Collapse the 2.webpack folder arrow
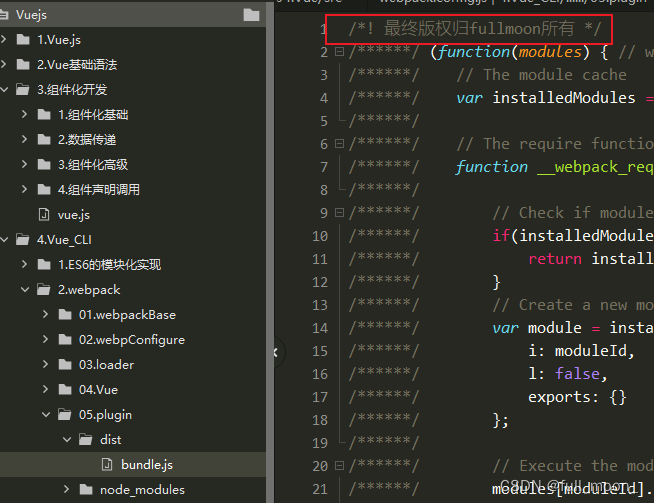This screenshot has width=654, height=503. 25,289
